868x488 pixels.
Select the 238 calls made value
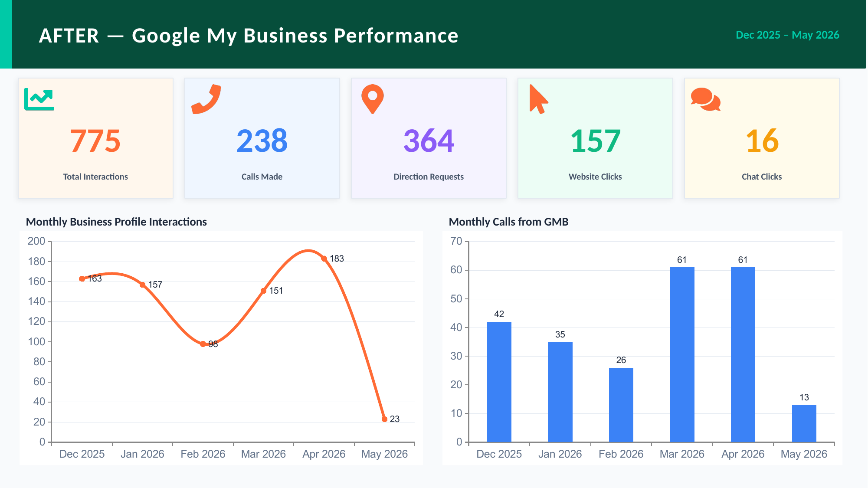point(262,141)
